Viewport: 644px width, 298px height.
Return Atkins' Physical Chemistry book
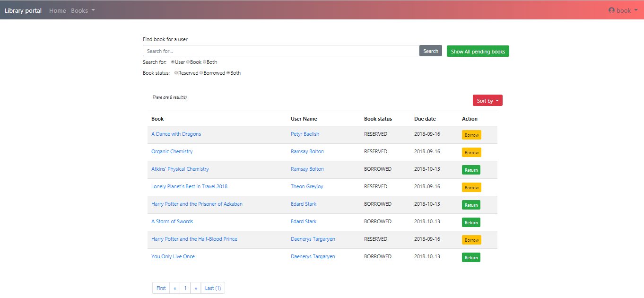tap(471, 170)
